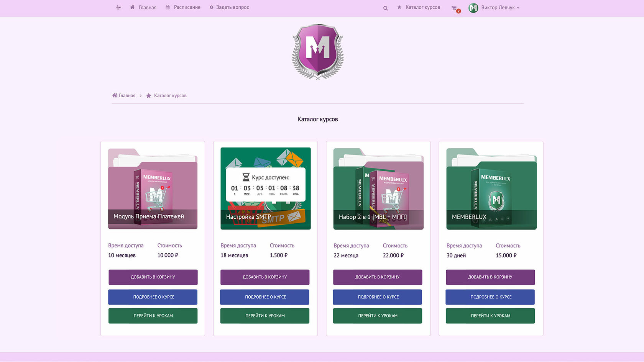
Task: Go to lessons of Модуль Приема Платежей
Action: pos(153,316)
